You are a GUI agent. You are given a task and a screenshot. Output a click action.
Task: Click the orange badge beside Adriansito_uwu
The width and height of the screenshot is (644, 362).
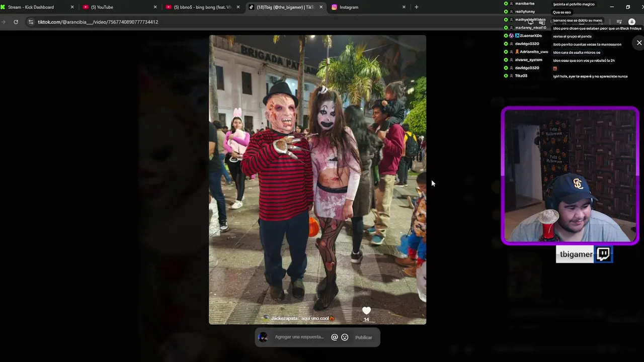[517, 52]
